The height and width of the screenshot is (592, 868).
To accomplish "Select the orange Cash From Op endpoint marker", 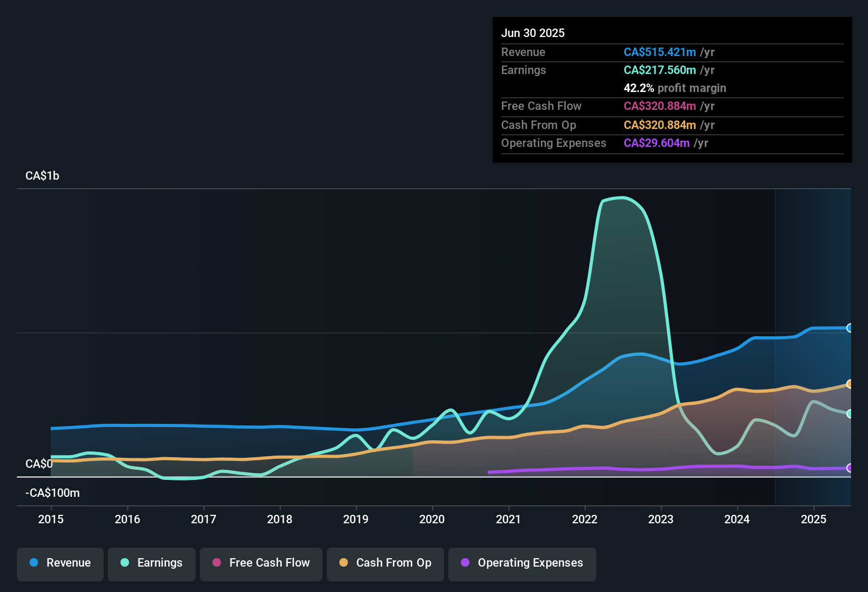I will 850,384.
